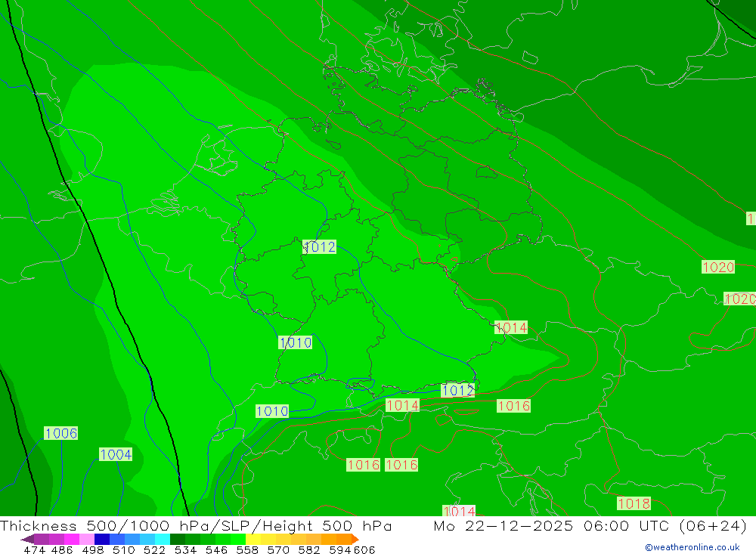This screenshot has height=554, width=756.
Task: Click the legend value 570
Action: tap(278, 549)
